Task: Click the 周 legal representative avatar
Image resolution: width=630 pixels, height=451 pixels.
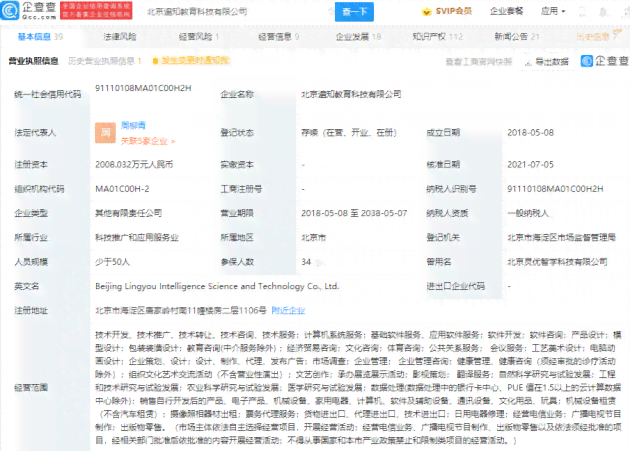Action: point(105,133)
